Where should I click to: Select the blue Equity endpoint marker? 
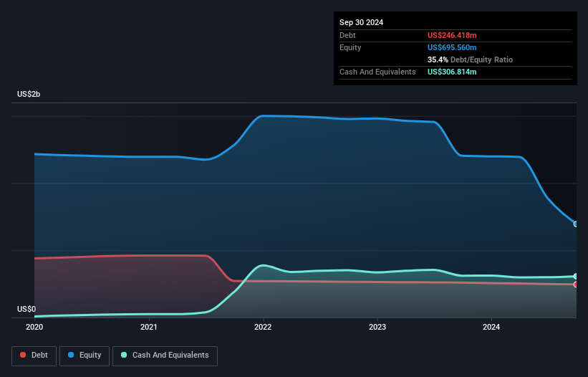click(x=576, y=224)
